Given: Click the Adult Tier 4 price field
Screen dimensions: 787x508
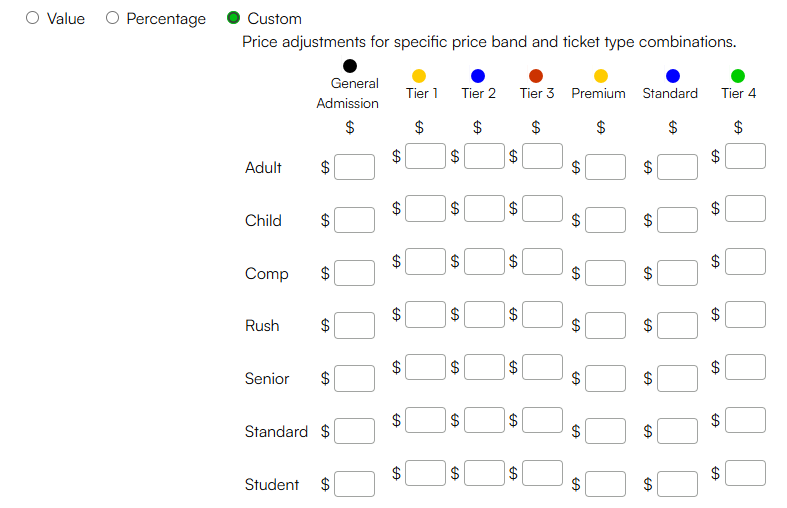Looking at the screenshot, I should [745, 156].
